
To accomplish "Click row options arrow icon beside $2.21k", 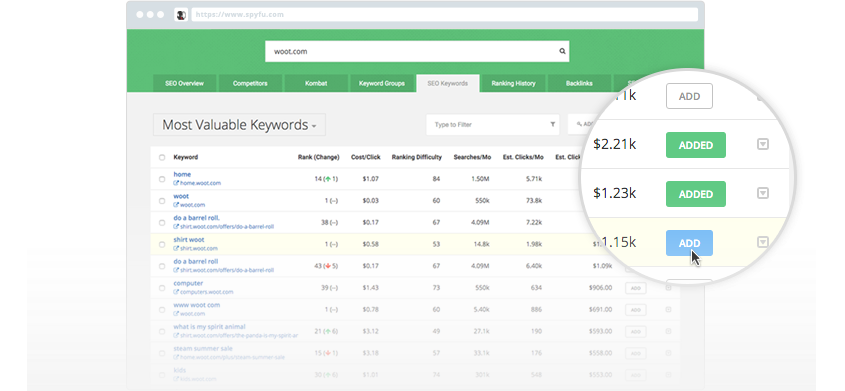I will point(763,144).
